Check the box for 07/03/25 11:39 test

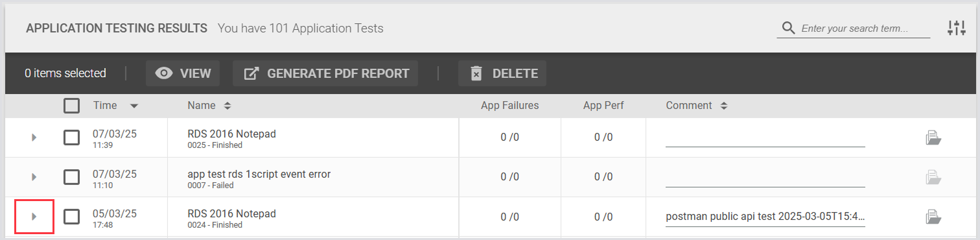[72, 138]
